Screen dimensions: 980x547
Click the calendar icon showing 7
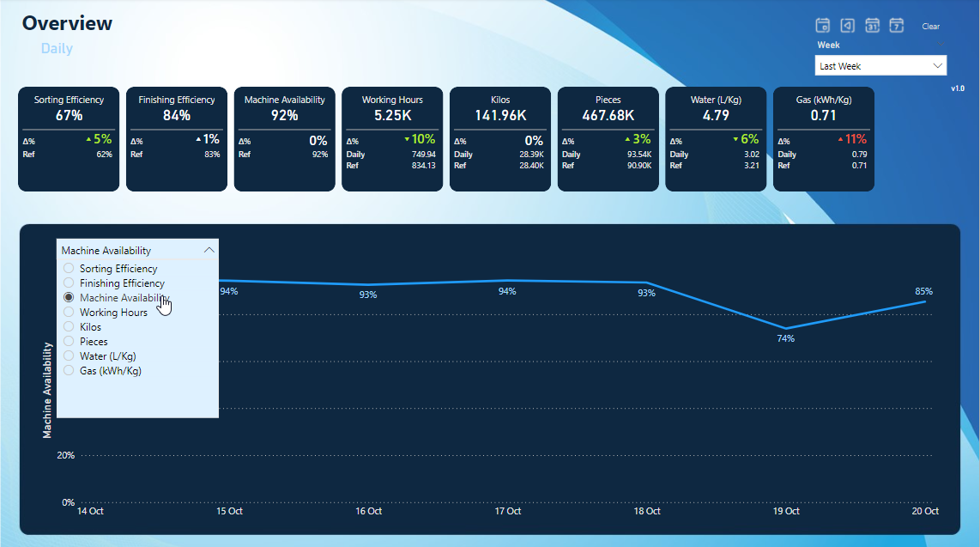pyautogui.click(x=897, y=25)
